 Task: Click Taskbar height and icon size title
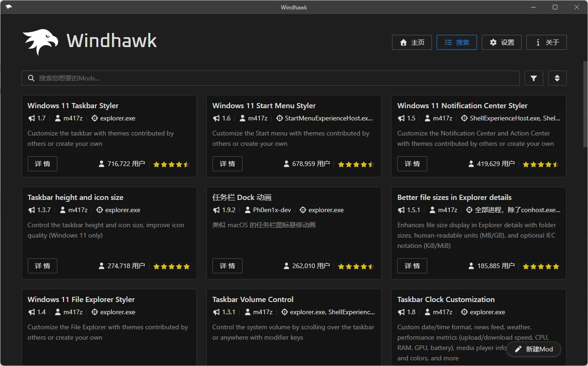pos(75,197)
